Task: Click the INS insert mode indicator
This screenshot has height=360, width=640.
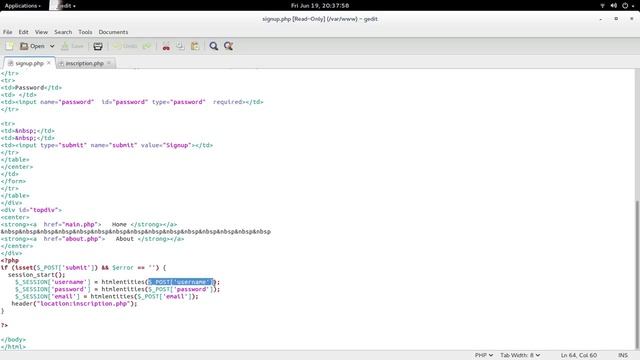Action: pyautogui.click(x=623, y=355)
